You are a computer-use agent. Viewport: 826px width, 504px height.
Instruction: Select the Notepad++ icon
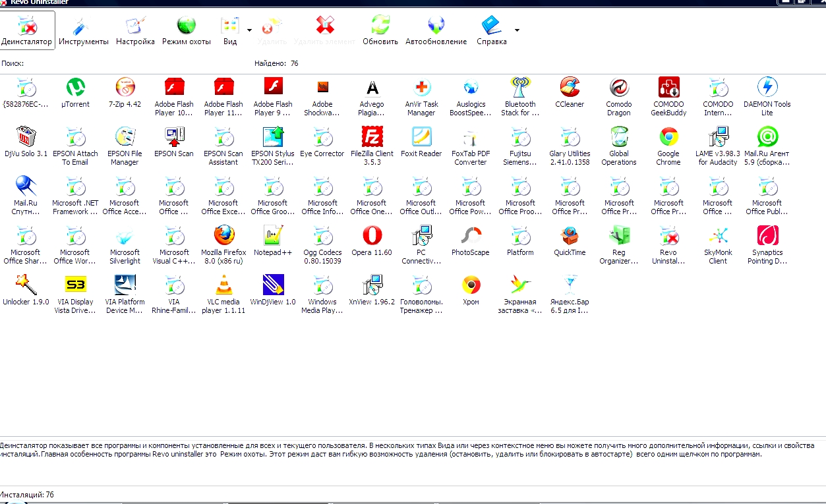coord(274,235)
